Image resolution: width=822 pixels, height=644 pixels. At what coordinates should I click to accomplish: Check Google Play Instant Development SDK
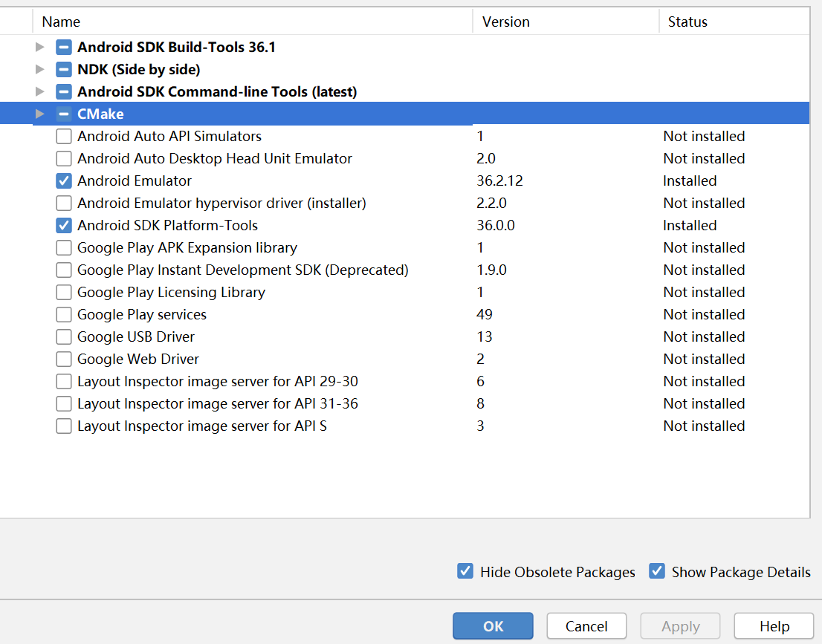[64, 270]
